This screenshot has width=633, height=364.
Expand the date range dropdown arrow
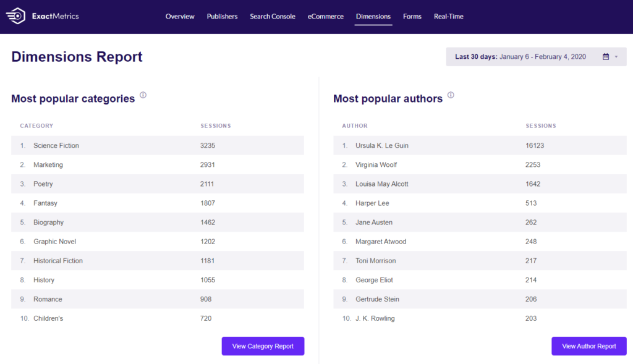(x=616, y=57)
